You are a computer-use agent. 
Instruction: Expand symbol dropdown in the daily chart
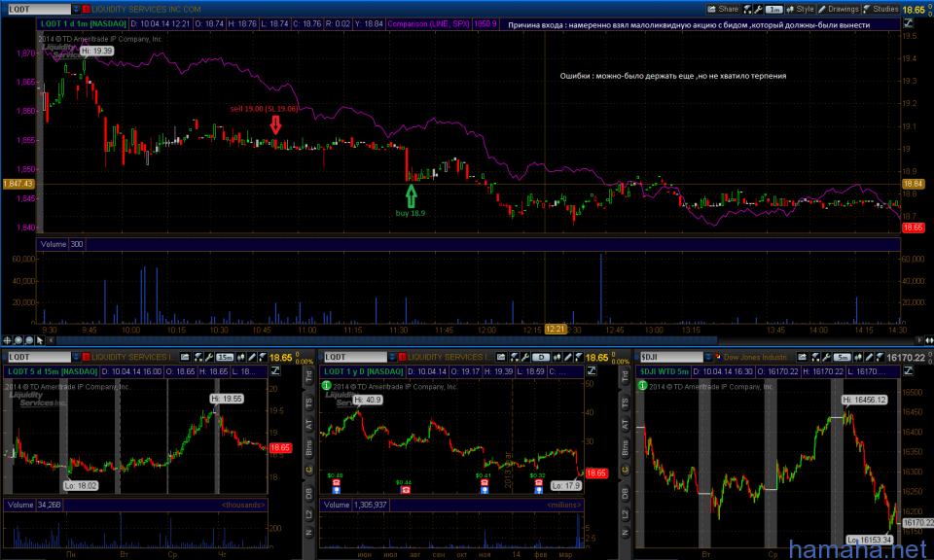click(392, 357)
